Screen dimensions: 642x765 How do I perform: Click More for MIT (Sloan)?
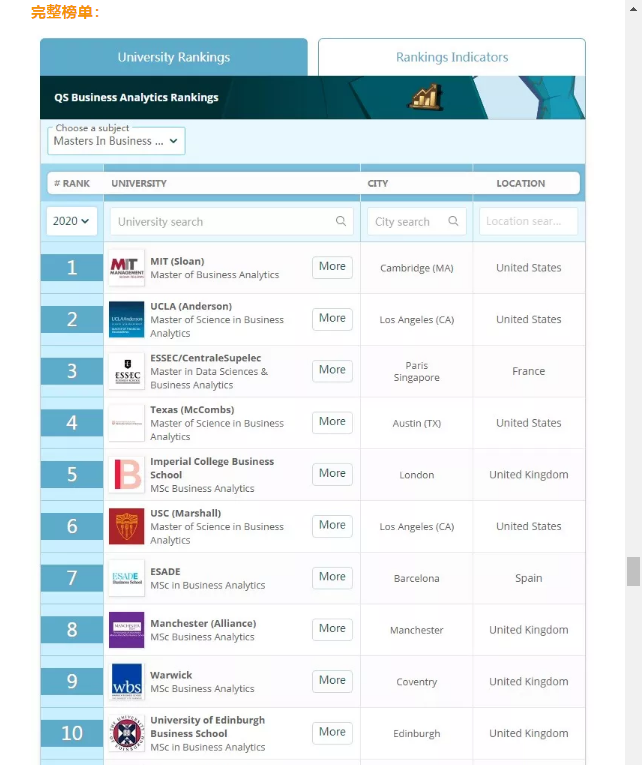[x=332, y=267]
